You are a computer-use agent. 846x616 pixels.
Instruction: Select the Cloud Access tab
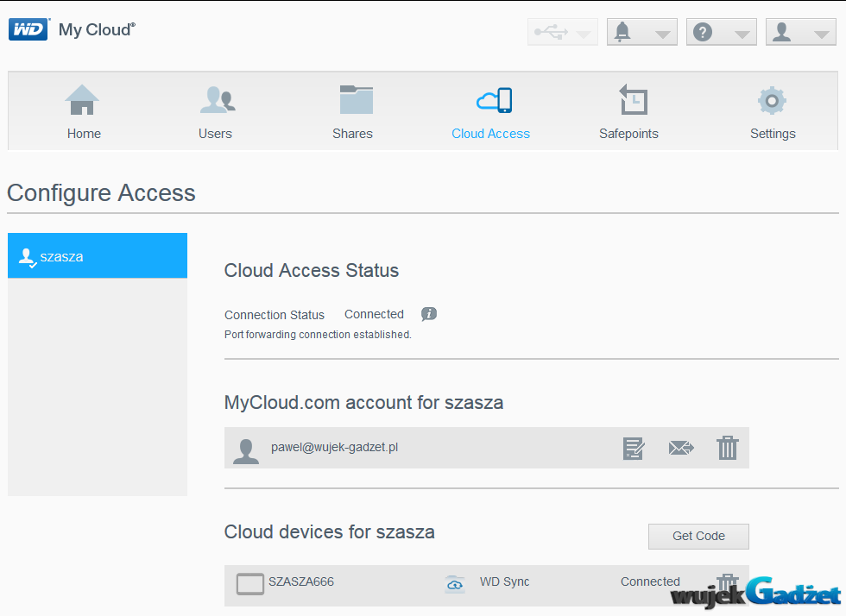pyautogui.click(x=491, y=111)
